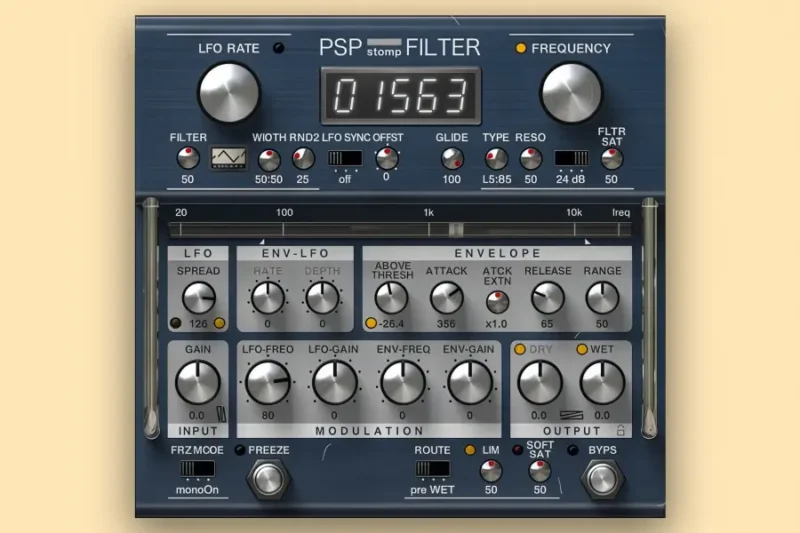Image resolution: width=800 pixels, height=533 pixels.
Task: Click the envelope RELEASE knob
Action: pyautogui.click(x=547, y=298)
